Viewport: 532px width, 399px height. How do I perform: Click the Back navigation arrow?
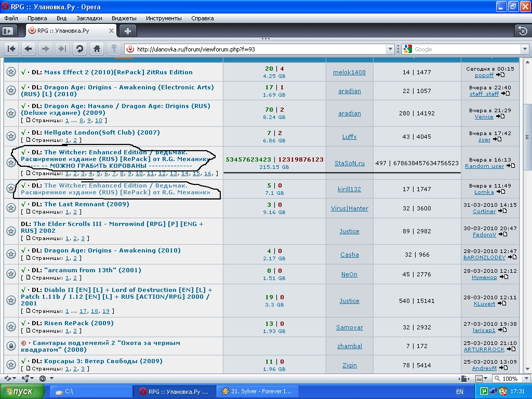pos(29,49)
